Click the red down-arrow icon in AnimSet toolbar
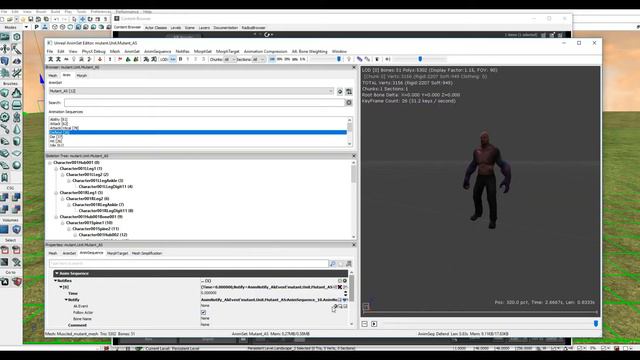The image size is (640, 360). pyautogui.click(x=100, y=60)
